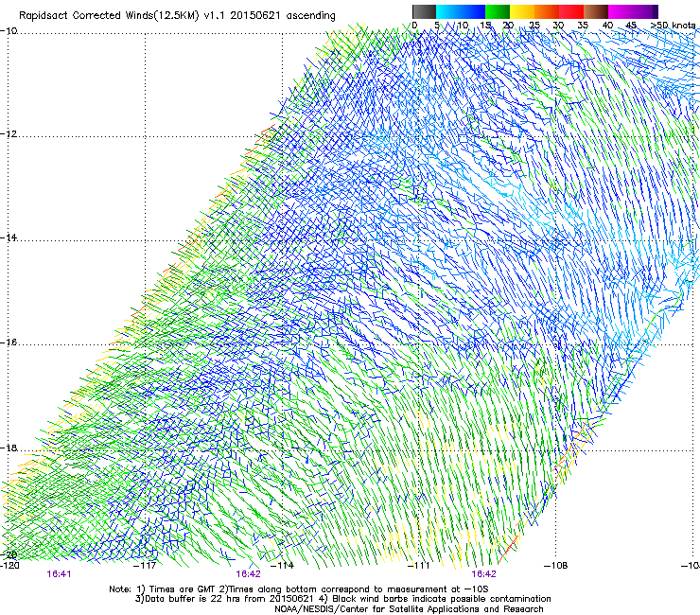Click the latitude axis label -16
Viewport: 700px width, 615px height.
(x=9, y=343)
